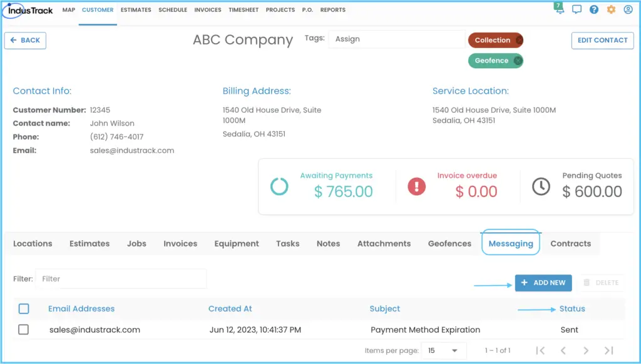This screenshot has width=641, height=364.
Task: Open the INVOICES menu
Action: [x=208, y=10]
